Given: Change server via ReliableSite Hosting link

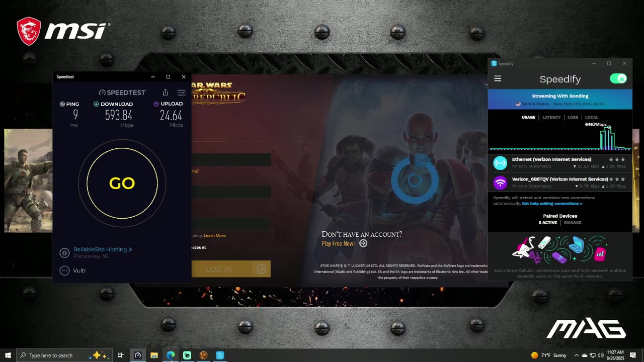Looking at the screenshot, I should (x=103, y=249).
